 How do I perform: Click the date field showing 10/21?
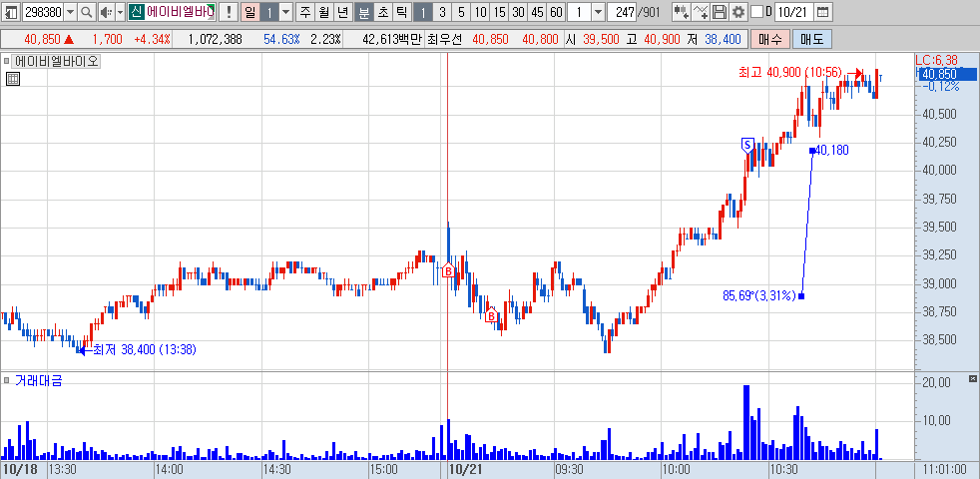click(x=793, y=12)
